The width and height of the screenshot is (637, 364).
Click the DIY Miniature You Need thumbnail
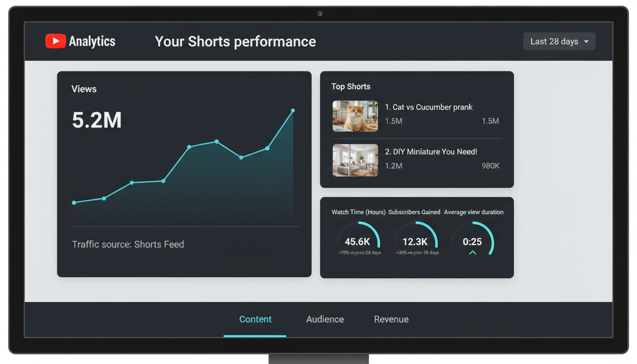(355, 160)
